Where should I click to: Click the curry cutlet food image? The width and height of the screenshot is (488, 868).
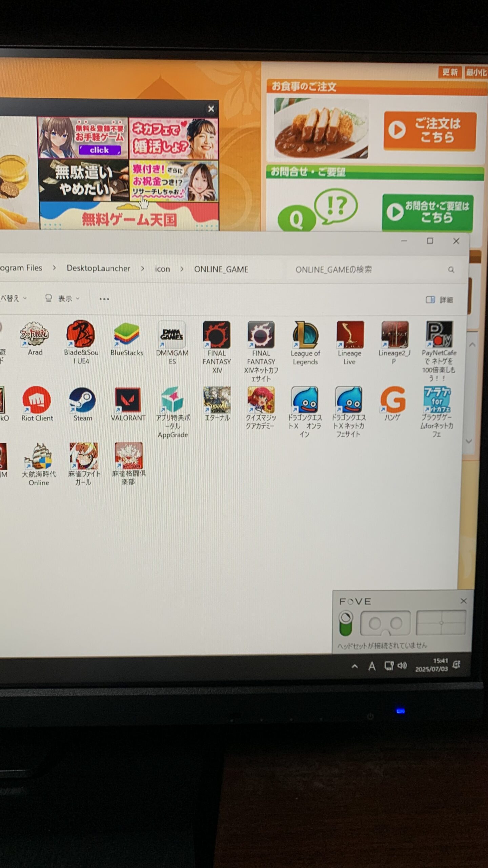click(x=321, y=128)
